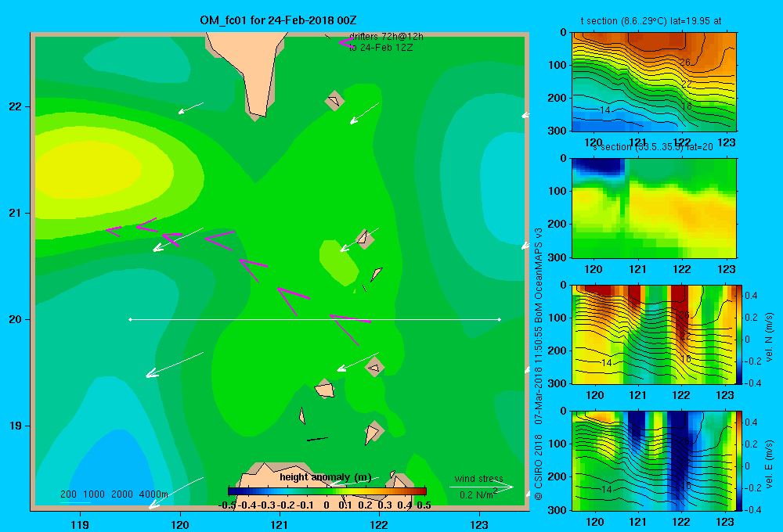Click the '0.5' end tick on height anomaly color bar

(424, 505)
